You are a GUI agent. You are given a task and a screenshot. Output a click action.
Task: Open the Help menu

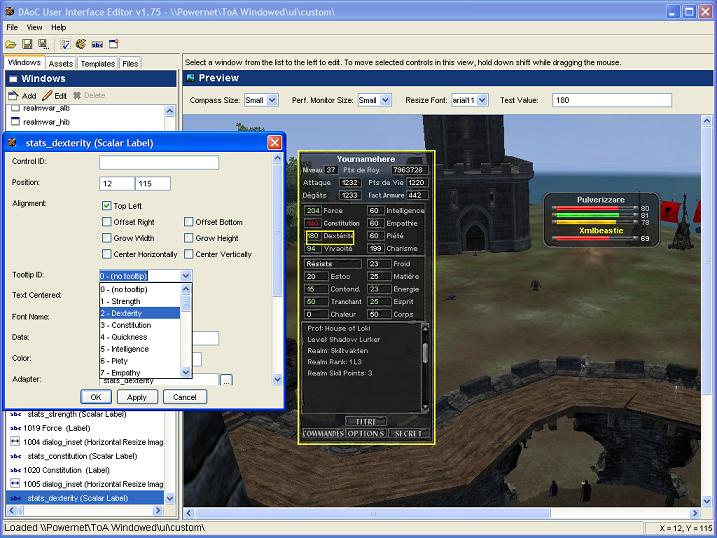coord(59,27)
